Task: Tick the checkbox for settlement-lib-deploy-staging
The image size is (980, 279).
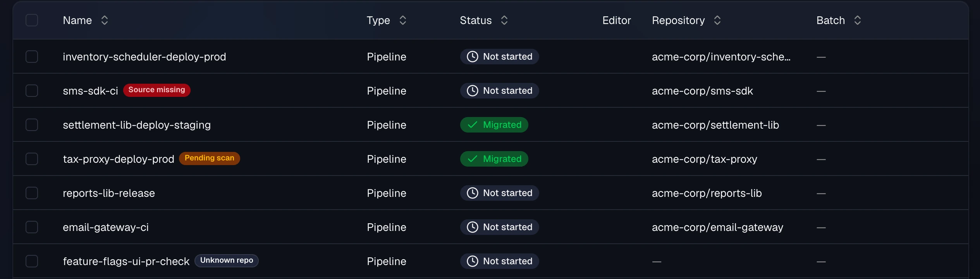Action: tap(32, 125)
